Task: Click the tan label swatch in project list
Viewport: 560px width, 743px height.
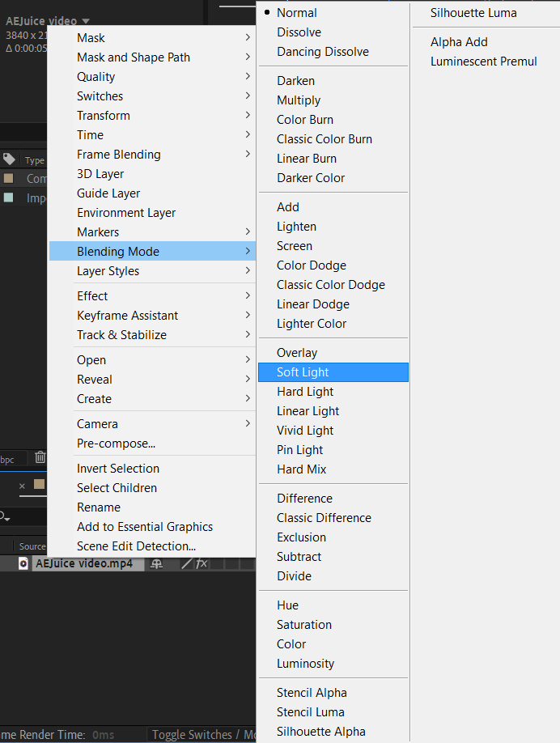Action: point(9,178)
